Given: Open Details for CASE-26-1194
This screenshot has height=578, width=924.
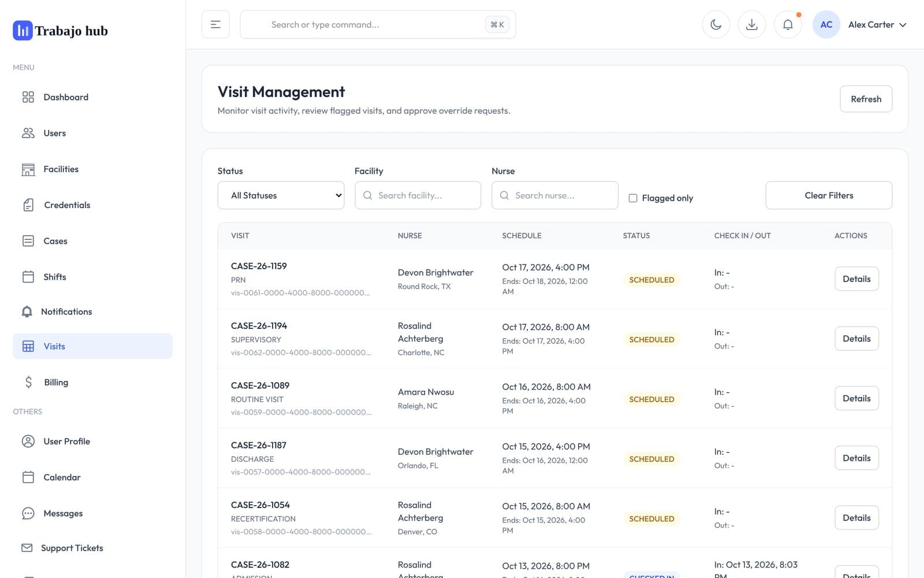Looking at the screenshot, I should (x=856, y=339).
